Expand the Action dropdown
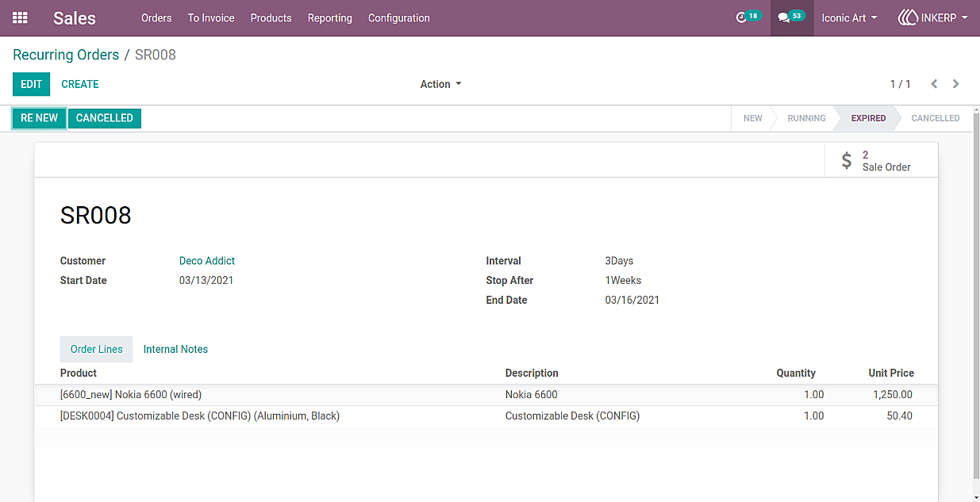Viewport: 980px width, 502px height. point(440,84)
